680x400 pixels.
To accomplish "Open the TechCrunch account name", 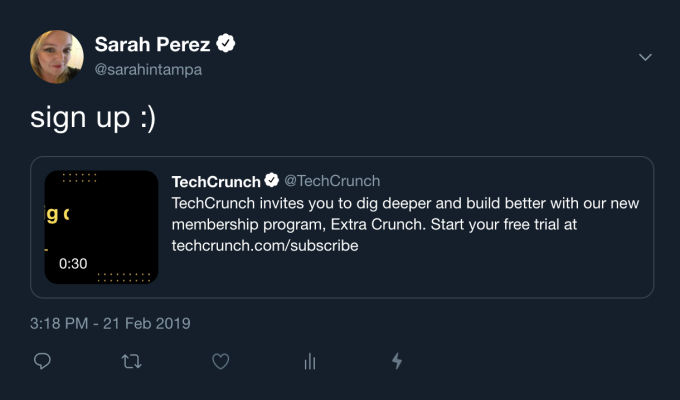I will [x=216, y=181].
